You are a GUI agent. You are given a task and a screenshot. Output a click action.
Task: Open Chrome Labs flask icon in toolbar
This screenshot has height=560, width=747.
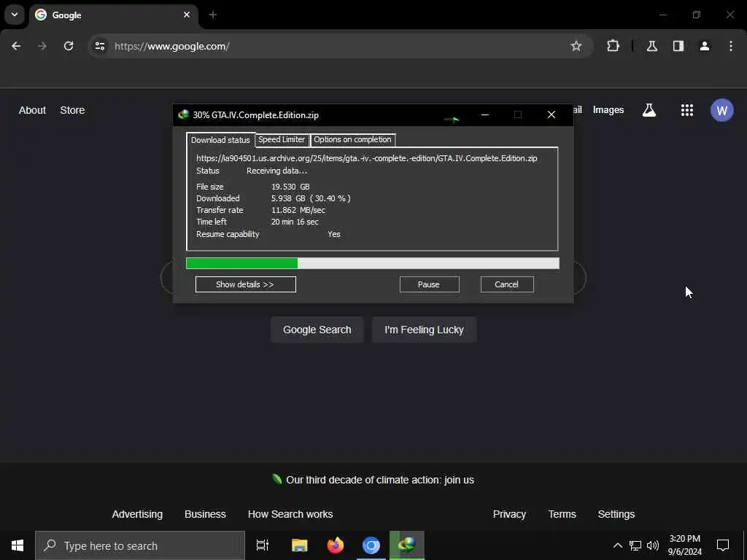click(652, 46)
